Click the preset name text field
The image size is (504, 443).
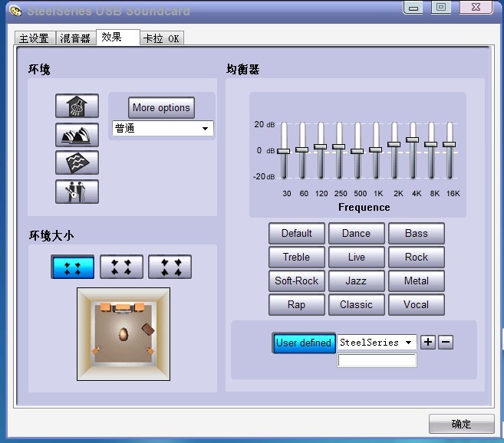click(377, 360)
